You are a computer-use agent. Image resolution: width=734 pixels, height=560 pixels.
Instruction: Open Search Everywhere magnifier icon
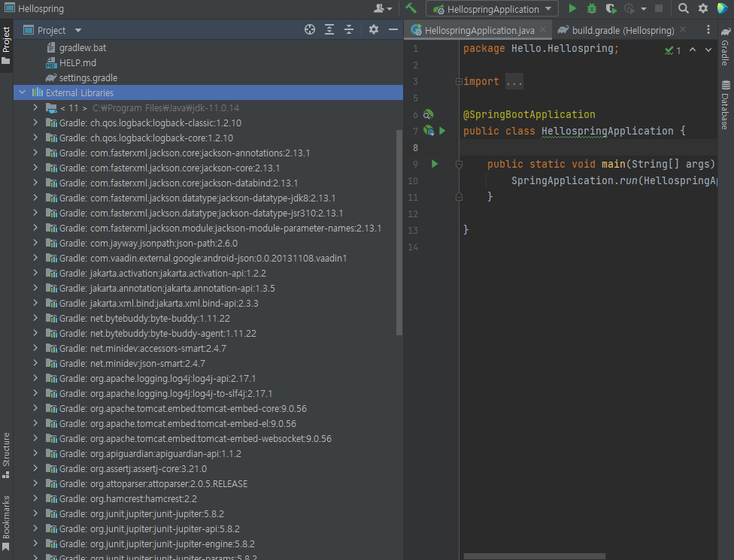pyautogui.click(x=684, y=8)
